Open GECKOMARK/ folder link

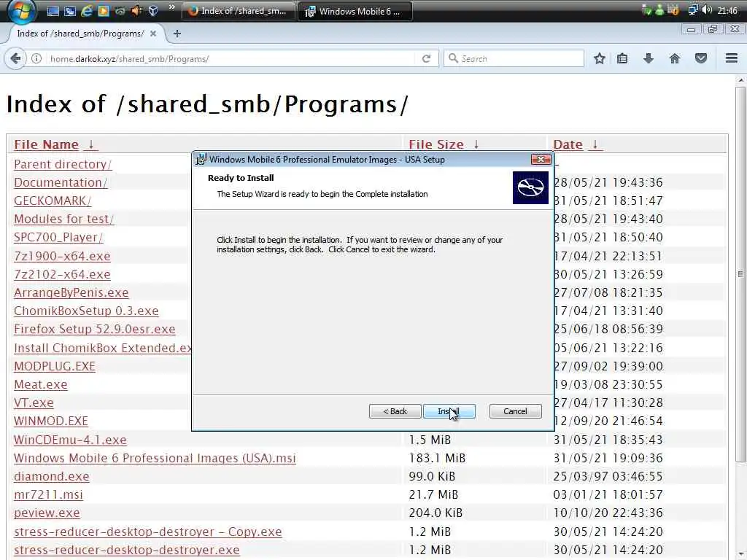pyautogui.click(x=53, y=201)
